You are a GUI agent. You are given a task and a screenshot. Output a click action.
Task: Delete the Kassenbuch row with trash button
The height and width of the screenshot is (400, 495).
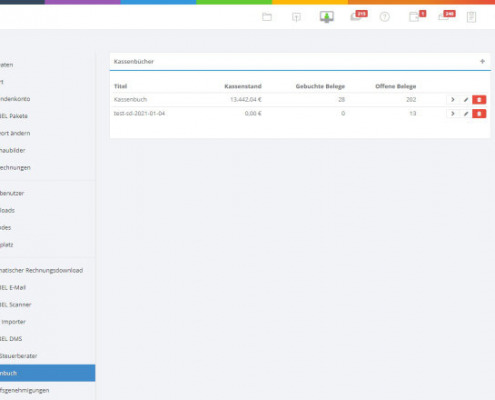479,100
